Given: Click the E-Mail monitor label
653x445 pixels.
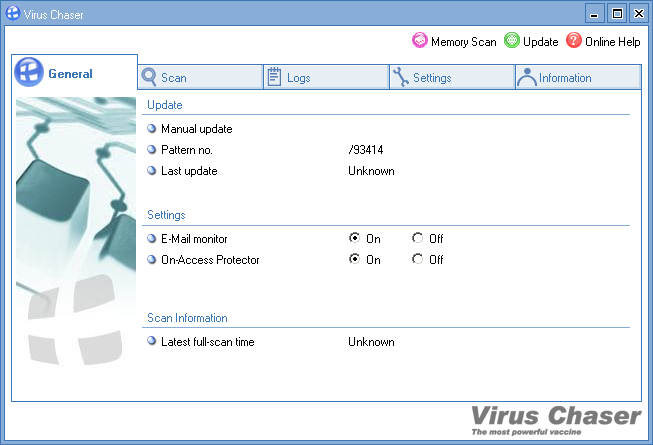Looking at the screenshot, I should pyautogui.click(x=194, y=239).
